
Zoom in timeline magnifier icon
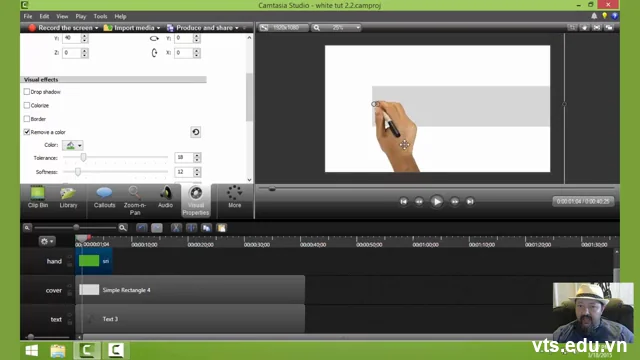click(123, 228)
